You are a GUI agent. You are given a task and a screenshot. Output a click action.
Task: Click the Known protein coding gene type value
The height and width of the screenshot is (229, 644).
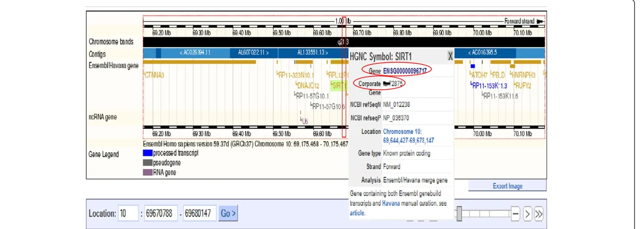coord(407,154)
